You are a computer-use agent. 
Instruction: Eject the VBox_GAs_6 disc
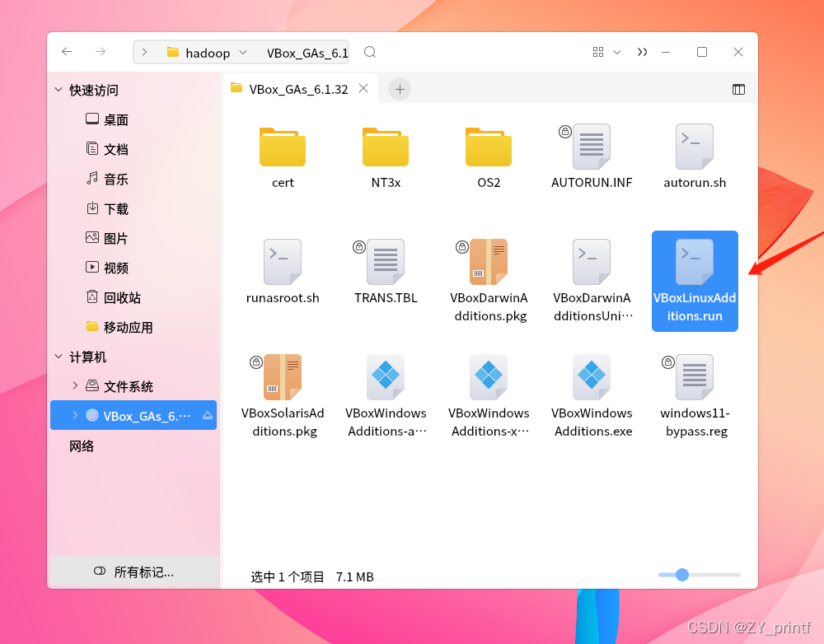tap(208, 416)
